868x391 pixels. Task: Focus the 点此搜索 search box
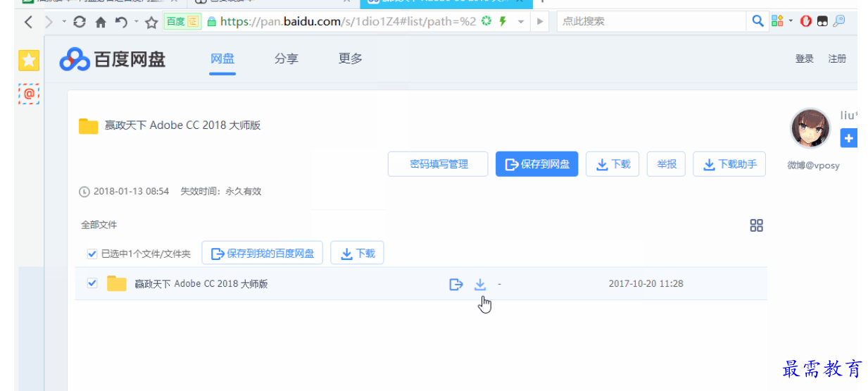tap(651, 21)
